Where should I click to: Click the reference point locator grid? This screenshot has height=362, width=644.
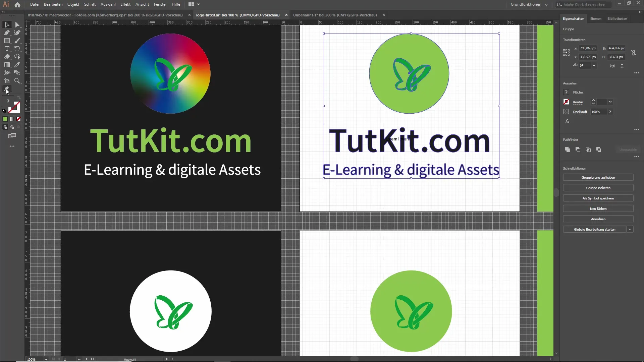[566, 52]
